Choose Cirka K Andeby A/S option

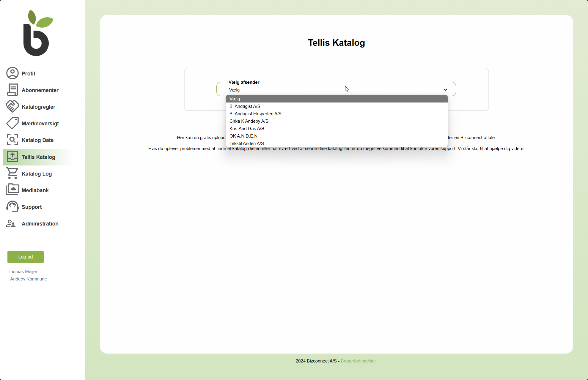coord(249,121)
